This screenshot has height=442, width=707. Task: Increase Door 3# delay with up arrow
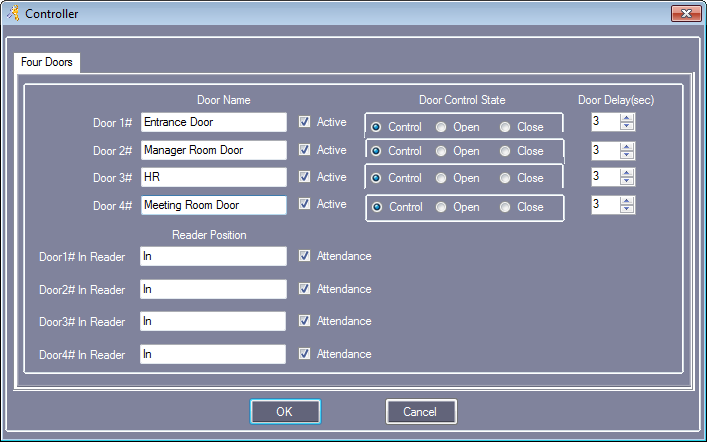pos(627,172)
